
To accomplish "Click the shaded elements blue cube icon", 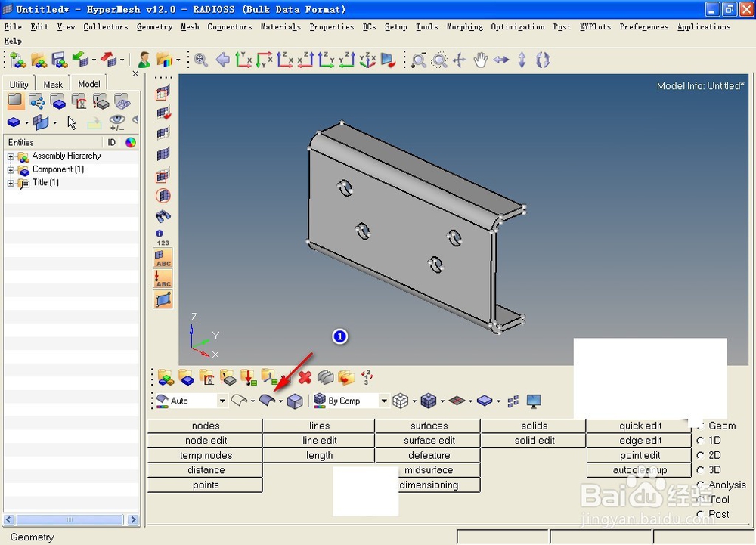I will pyautogui.click(x=428, y=401).
